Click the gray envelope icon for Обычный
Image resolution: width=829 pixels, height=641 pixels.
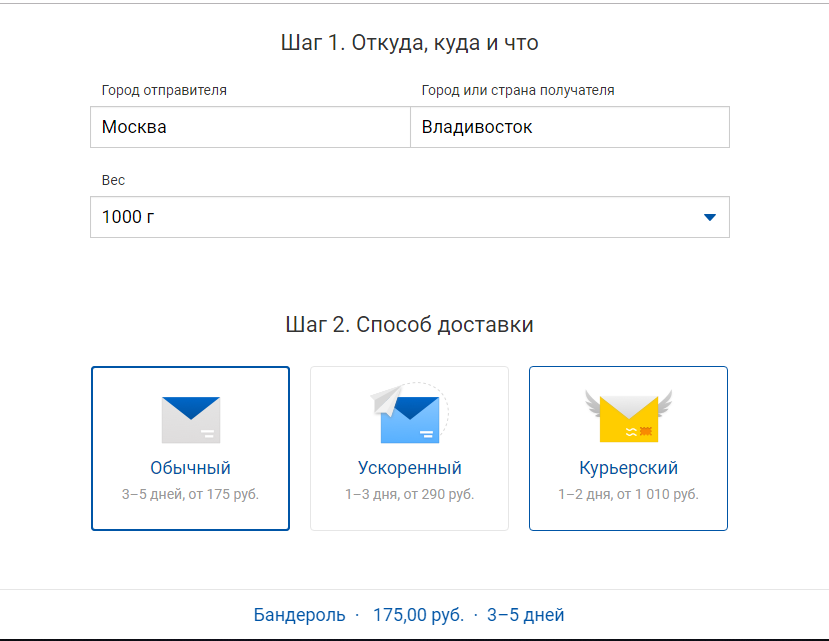[x=191, y=420]
